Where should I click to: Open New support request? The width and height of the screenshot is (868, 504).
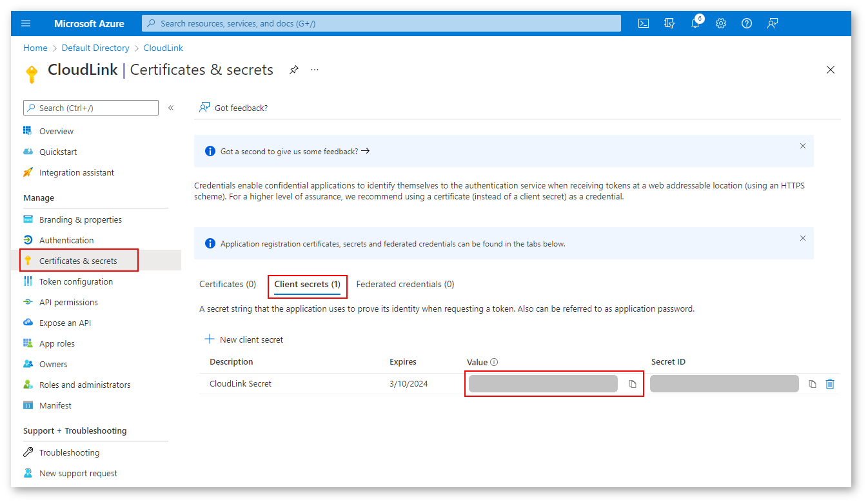point(78,473)
